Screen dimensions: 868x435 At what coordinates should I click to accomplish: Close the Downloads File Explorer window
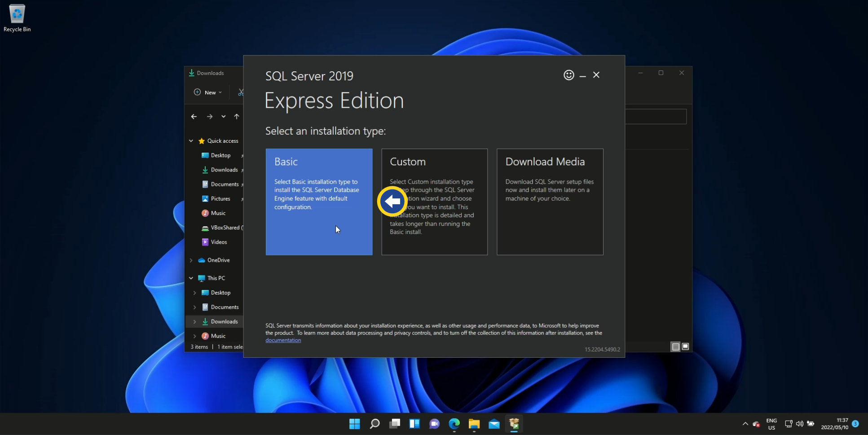pyautogui.click(x=681, y=73)
